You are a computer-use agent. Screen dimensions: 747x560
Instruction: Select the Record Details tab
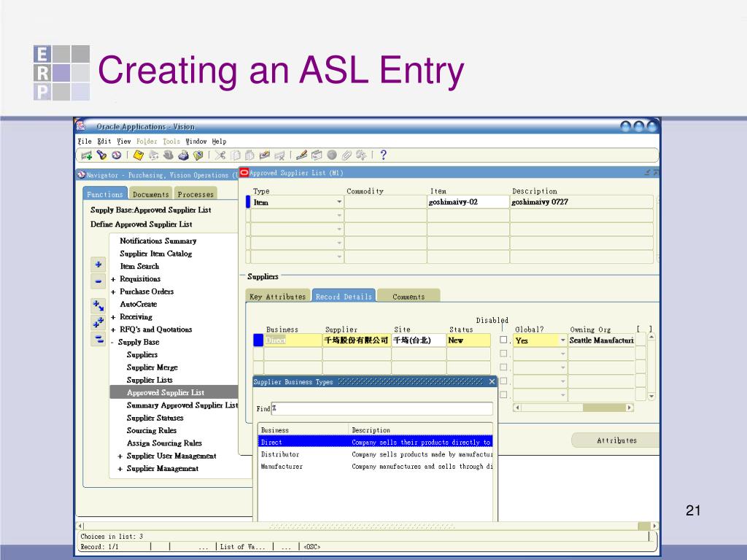pyautogui.click(x=344, y=296)
